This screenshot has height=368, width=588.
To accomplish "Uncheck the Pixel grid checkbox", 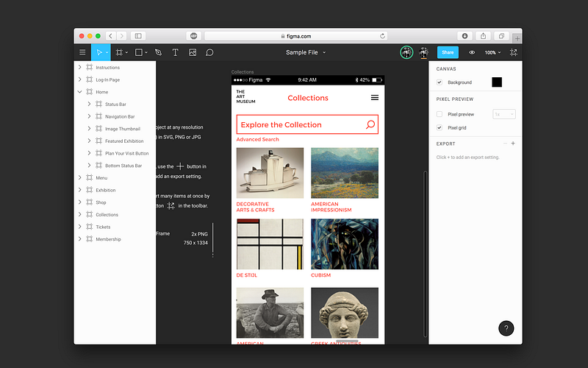I will (440, 127).
